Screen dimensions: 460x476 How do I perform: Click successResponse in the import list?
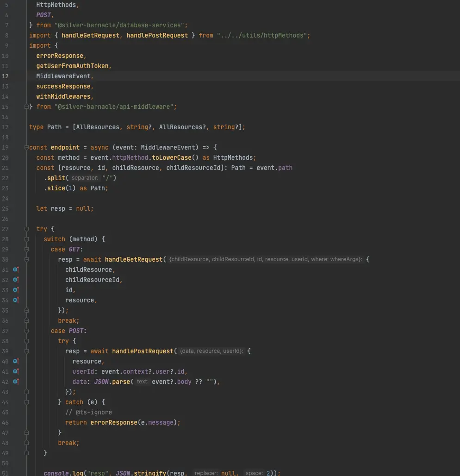pyautogui.click(x=63, y=87)
